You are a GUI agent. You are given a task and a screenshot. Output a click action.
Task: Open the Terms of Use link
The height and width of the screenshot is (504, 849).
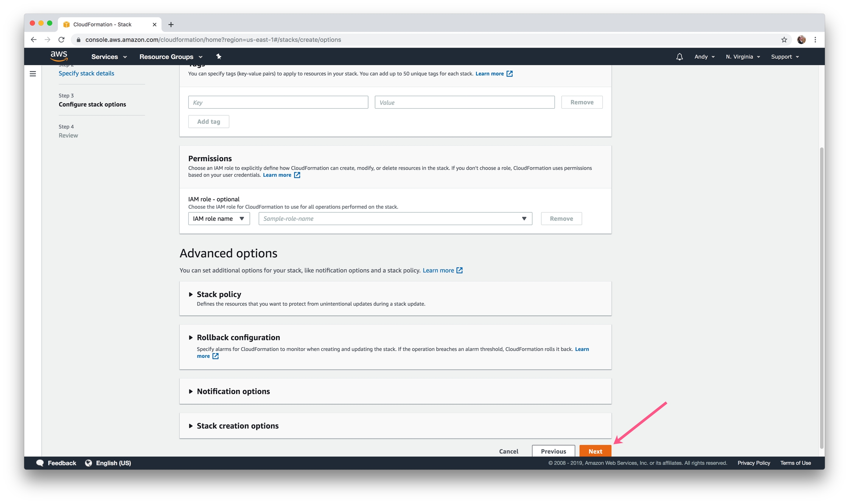(x=795, y=463)
